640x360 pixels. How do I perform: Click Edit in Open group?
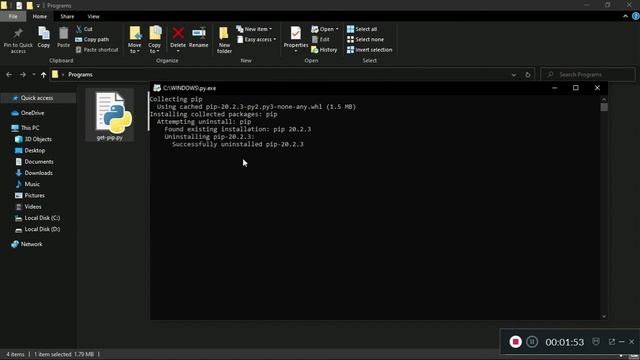(321, 40)
